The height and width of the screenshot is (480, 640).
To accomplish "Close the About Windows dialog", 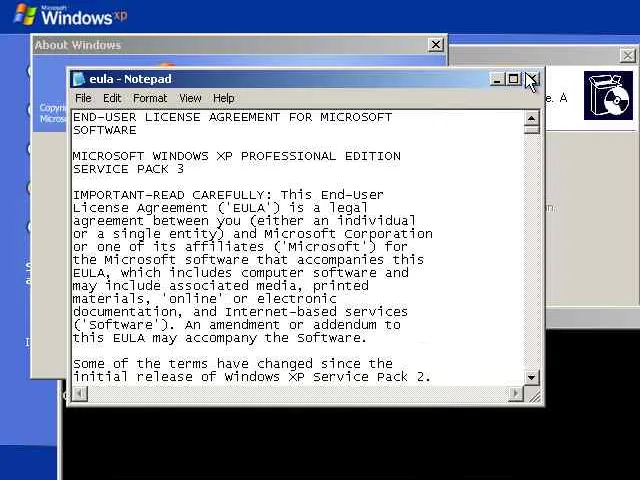I will pos(436,44).
